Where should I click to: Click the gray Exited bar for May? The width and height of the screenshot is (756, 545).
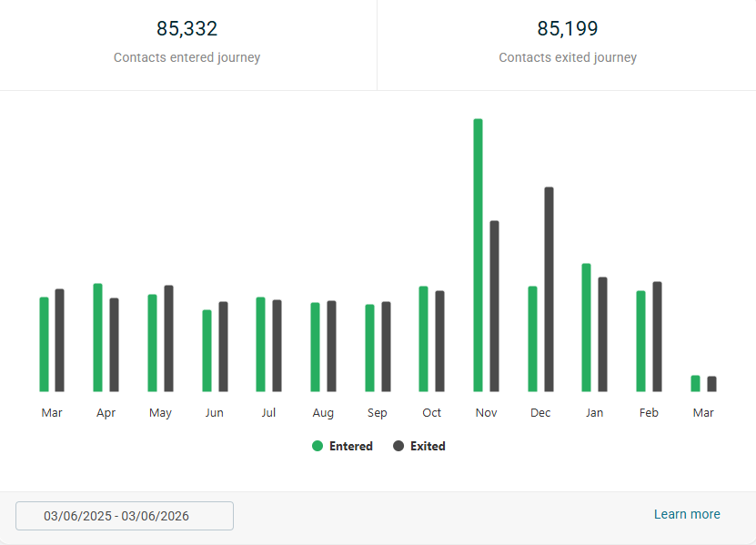point(168,338)
